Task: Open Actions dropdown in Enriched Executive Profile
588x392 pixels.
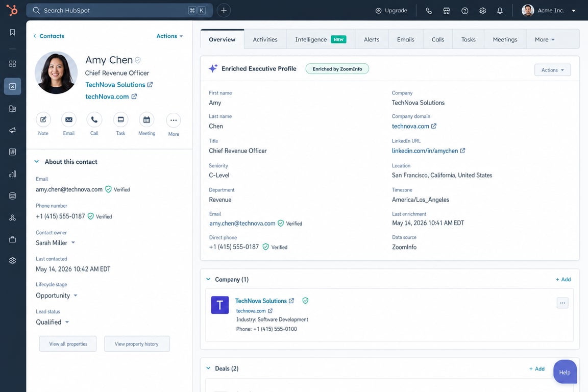Action: coord(552,70)
